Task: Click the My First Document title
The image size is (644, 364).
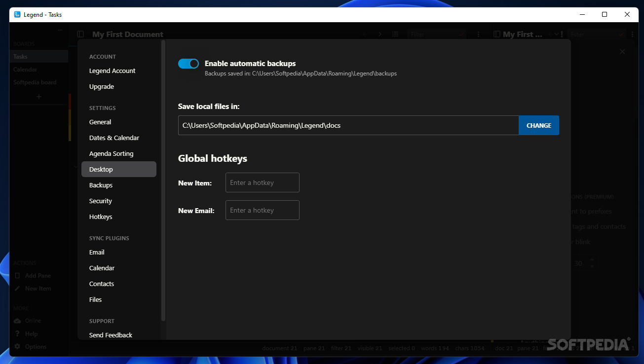Action: (x=127, y=34)
